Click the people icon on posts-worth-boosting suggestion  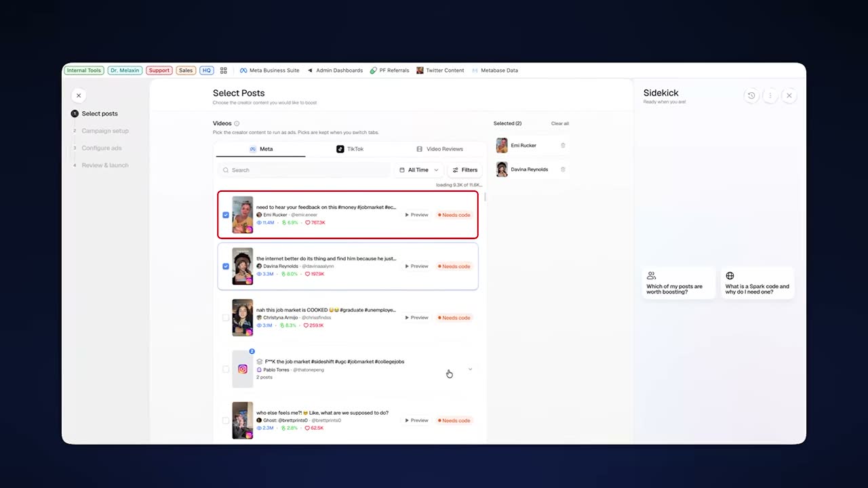click(651, 276)
